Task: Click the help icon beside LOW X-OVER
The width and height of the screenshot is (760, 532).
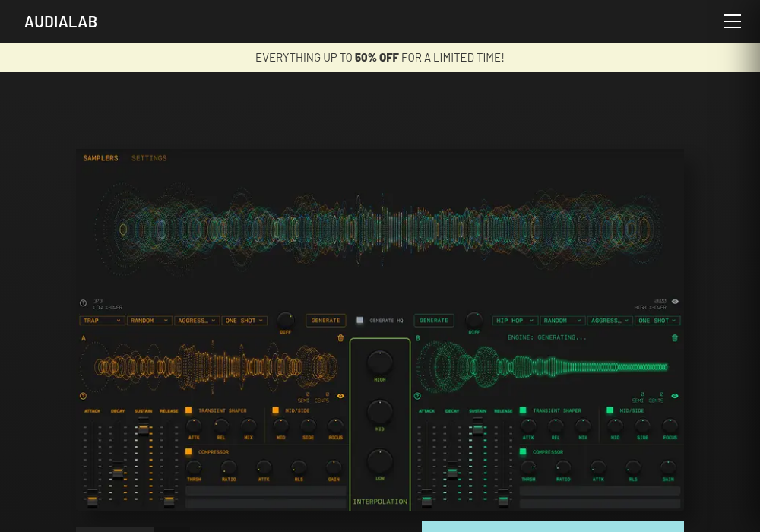Action: pyautogui.click(x=84, y=303)
